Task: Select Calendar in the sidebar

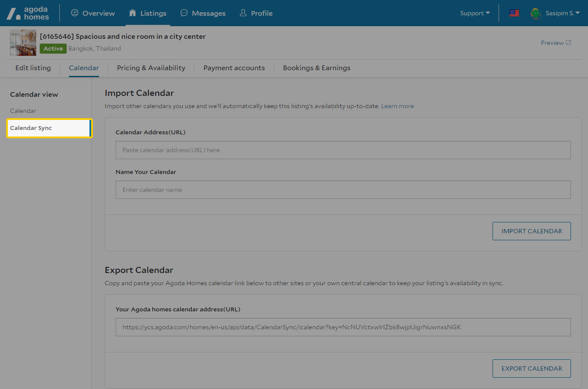Action: click(x=23, y=111)
